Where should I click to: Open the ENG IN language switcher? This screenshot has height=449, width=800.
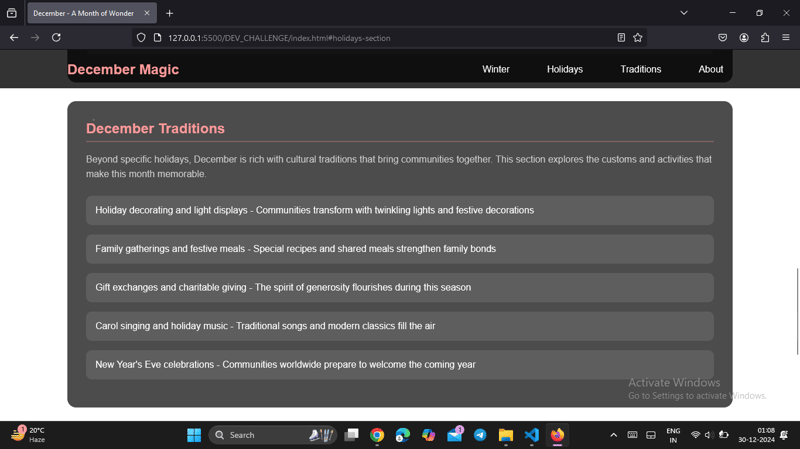click(x=673, y=435)
